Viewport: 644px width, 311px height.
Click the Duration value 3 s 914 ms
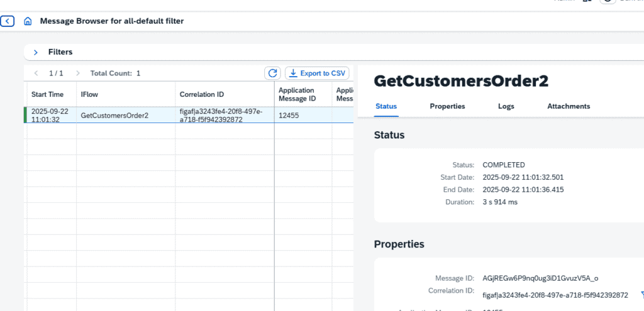500,202
